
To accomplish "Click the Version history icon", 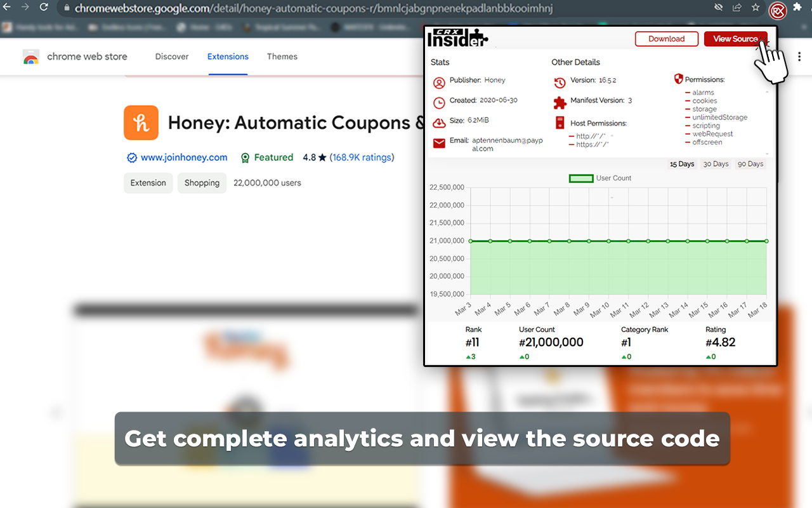I will coord(560,83).
